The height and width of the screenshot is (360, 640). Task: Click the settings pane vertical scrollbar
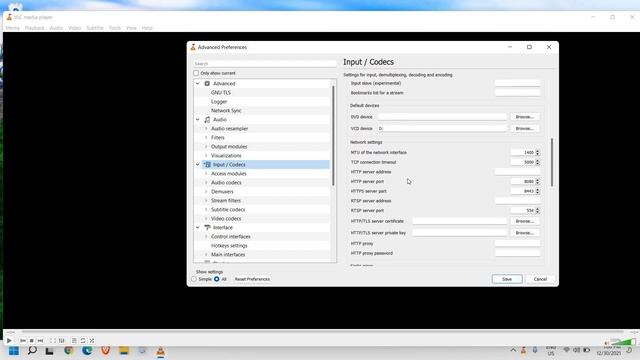[x=552, y=162]
